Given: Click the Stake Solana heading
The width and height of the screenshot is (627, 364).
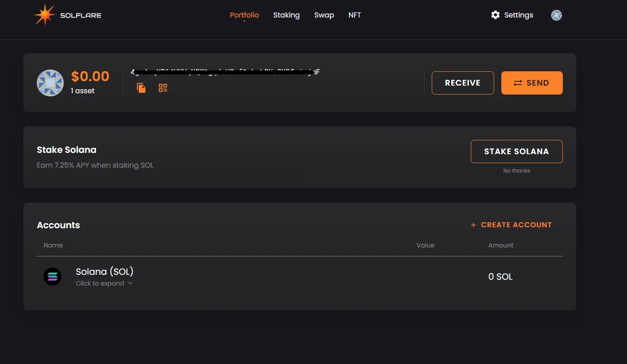Looking at the screenshot, I should point(66,150).
